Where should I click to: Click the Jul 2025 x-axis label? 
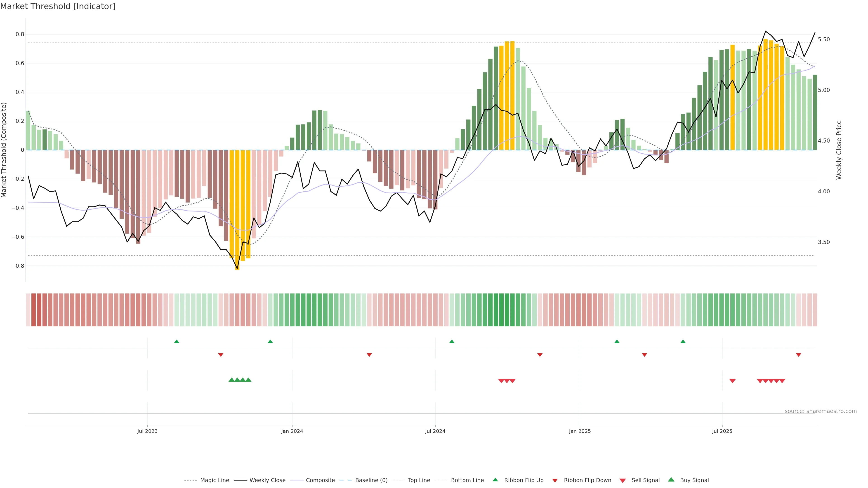(722, 431)
